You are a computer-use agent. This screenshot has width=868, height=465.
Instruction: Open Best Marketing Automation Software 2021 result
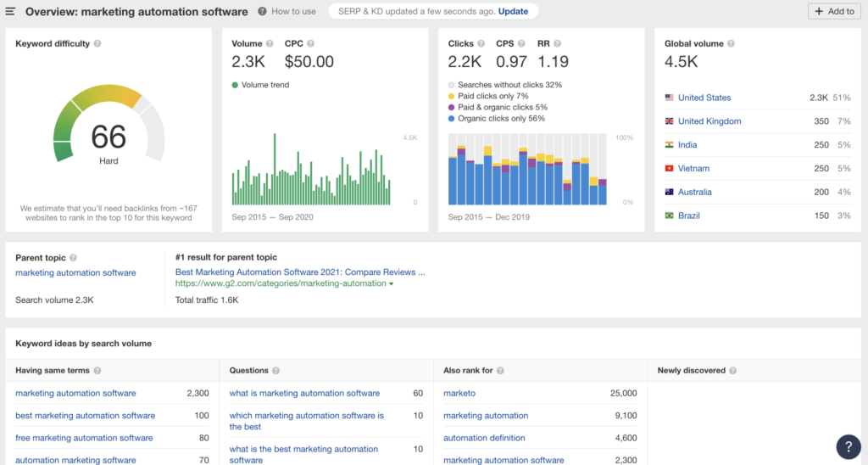point(300,272)
